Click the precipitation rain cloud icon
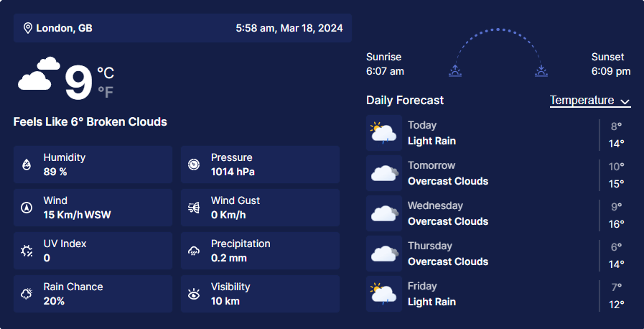The image size is (644, 329). pos(194,251)
